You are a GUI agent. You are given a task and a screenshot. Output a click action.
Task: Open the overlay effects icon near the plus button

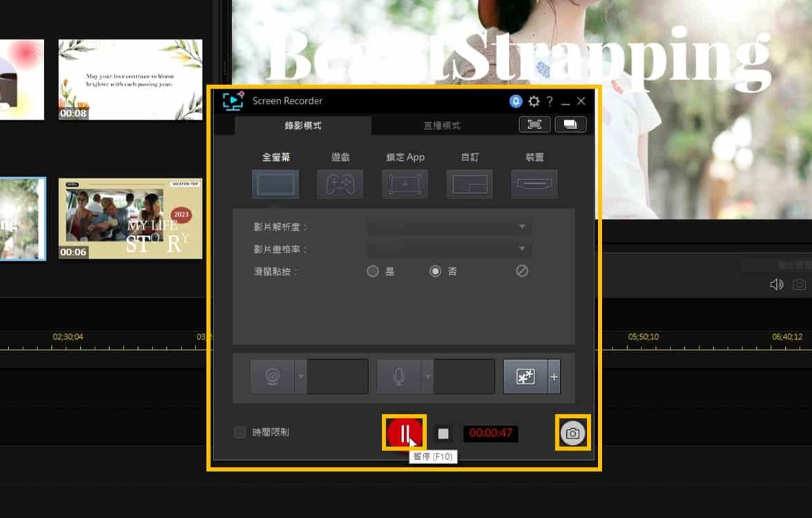point(527,376)
